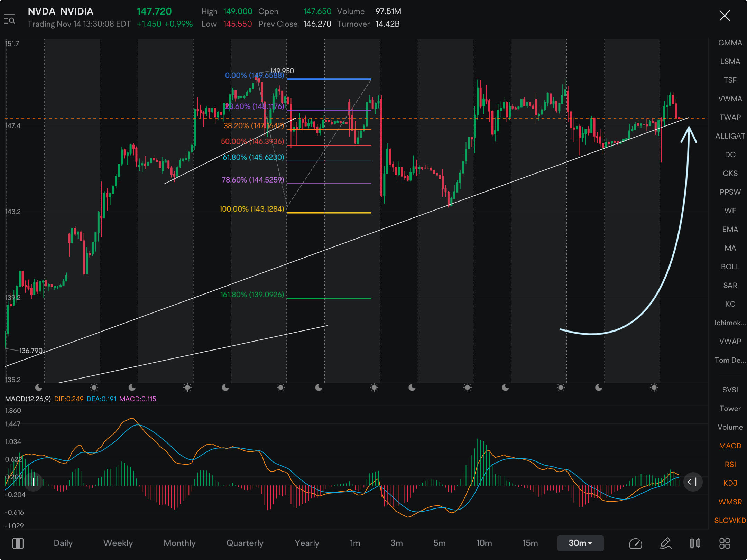
Task: Enable the TWAP indicator
Action: [x=730, y=118]
